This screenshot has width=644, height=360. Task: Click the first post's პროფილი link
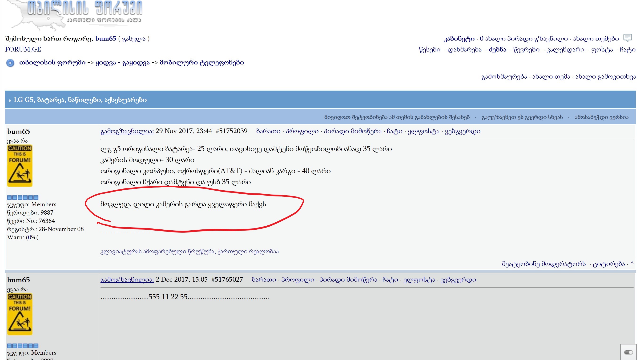302,131
